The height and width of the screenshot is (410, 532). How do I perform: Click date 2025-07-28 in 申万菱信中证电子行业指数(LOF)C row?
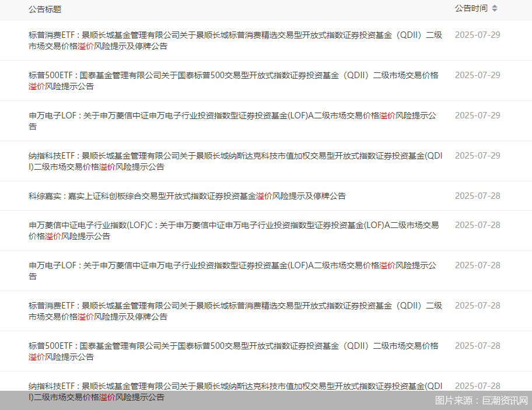(477, 225)
